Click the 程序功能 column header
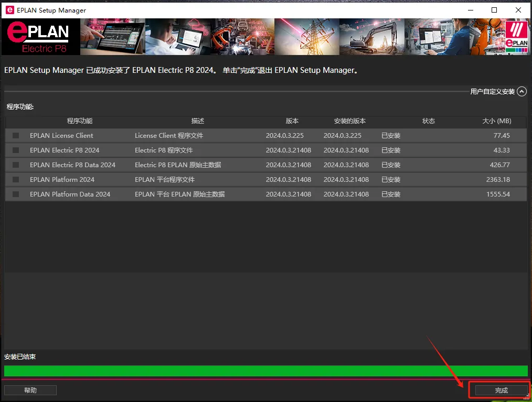This screenshot has height=402, width=532. point(80,121)
